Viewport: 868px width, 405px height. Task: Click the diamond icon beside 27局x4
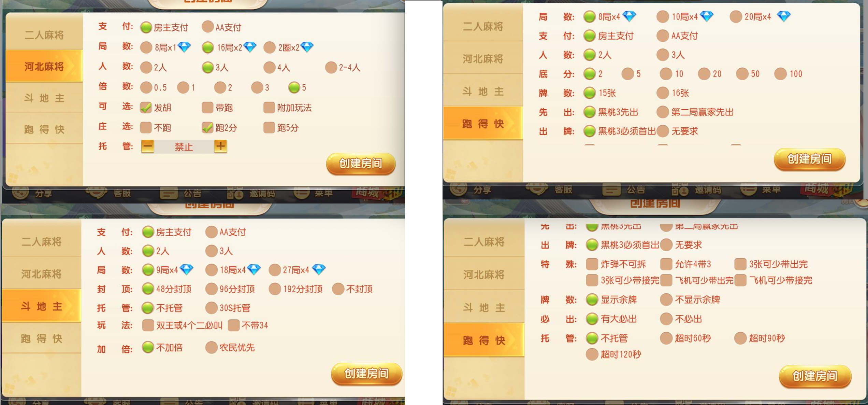pos(319,270)
